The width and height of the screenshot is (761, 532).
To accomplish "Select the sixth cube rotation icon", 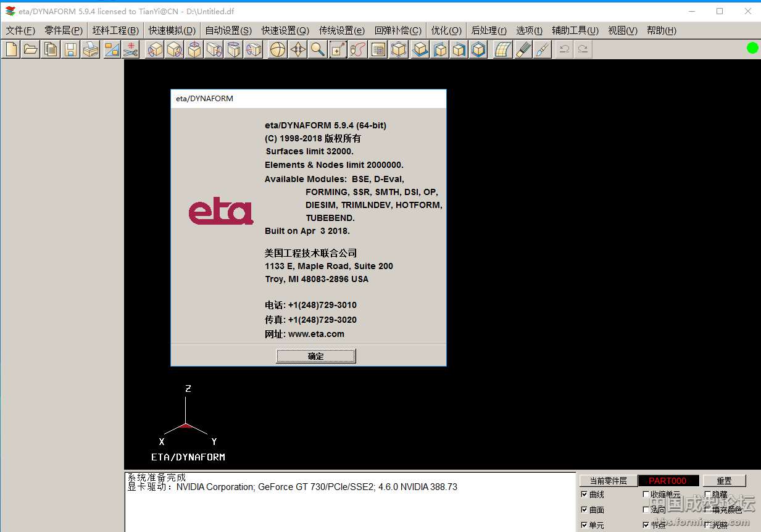I will click(x=254, y=49).
